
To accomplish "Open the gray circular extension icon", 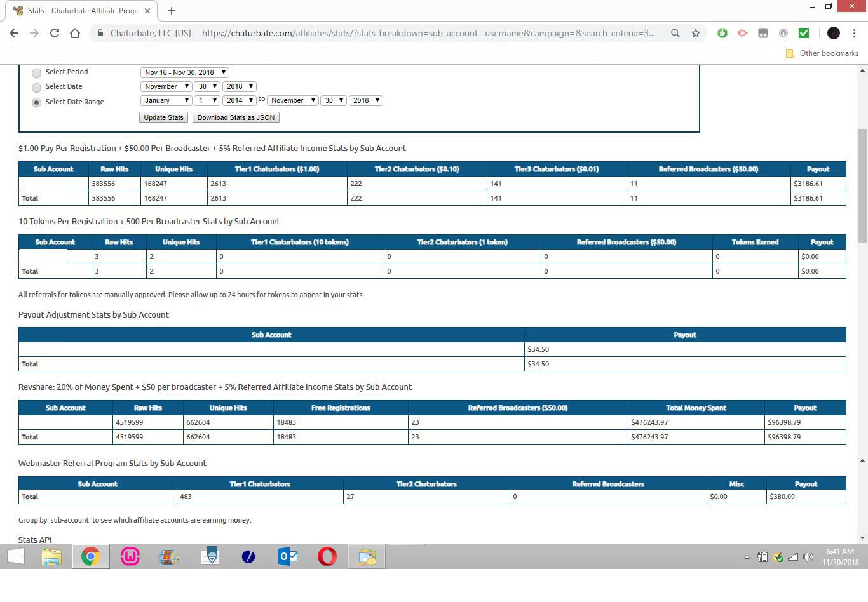I will 783,33.
